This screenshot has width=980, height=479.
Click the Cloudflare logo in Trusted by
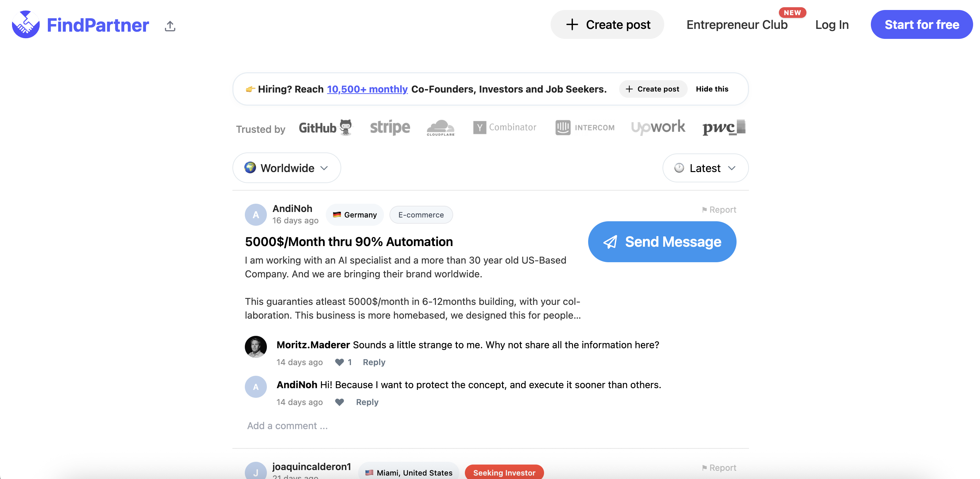click(x=440, y=128)
